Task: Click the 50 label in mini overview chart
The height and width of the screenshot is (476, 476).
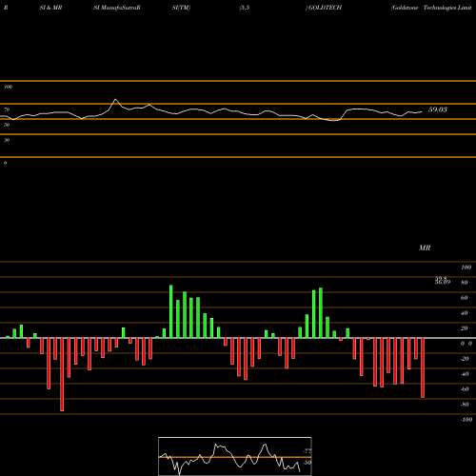Action: [307, 463]
